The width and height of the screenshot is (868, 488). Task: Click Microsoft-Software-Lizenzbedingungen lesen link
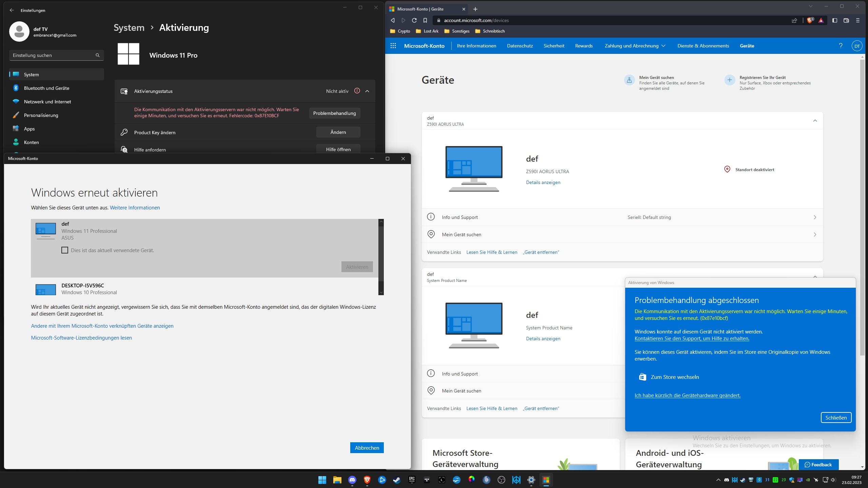[81, 338]
